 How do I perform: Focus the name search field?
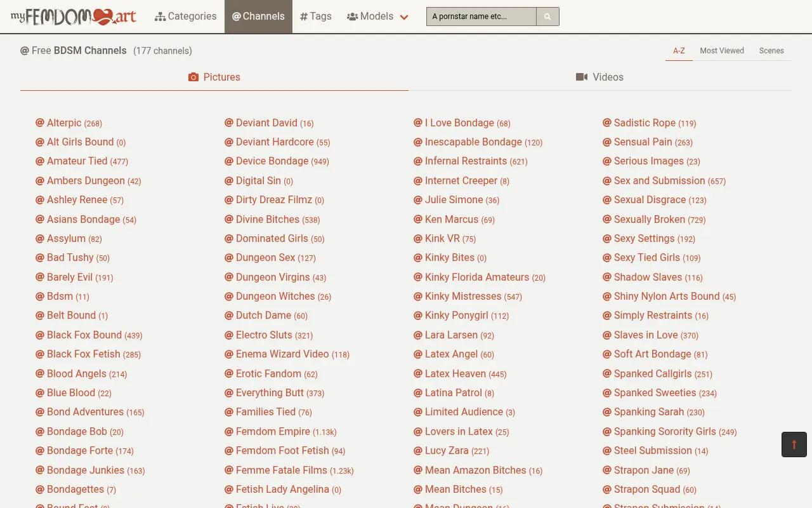(481, 17)
